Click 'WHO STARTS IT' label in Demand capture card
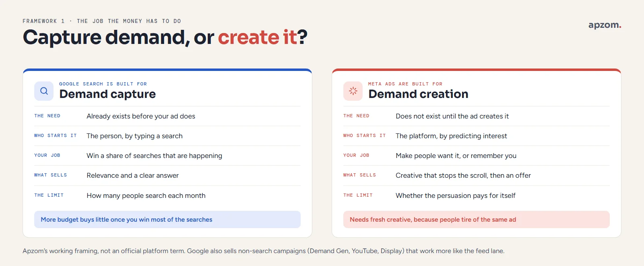Screen dimensions: 644x266 [x=56, y=135]
